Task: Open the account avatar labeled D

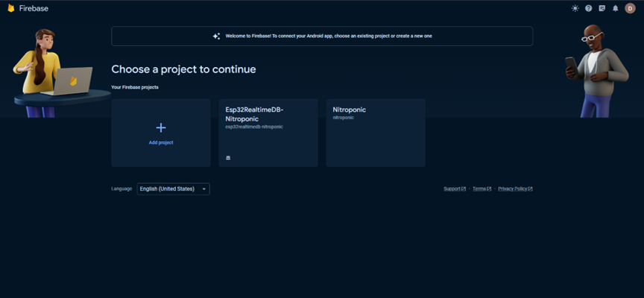Action: [x=630, y=8]
